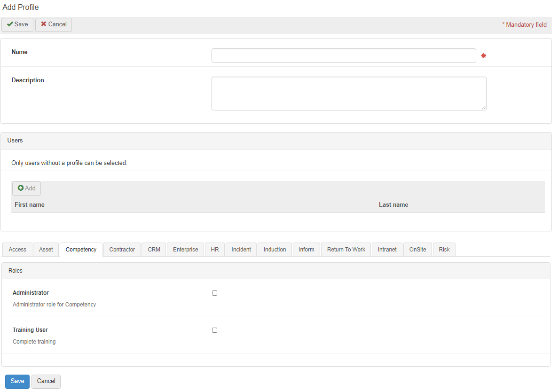Click the red X Cancel button at top

tap(54, 24)
